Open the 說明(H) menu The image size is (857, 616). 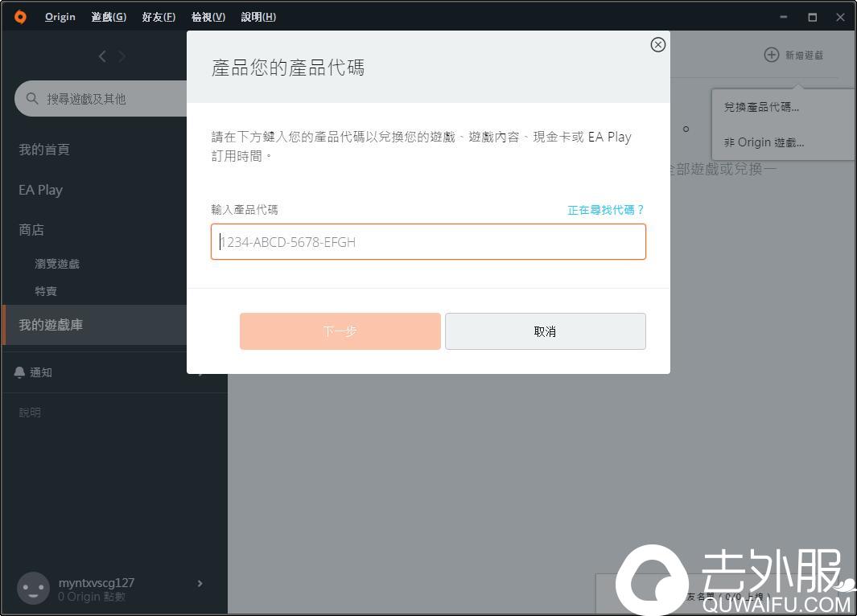[x=258, y=17]
